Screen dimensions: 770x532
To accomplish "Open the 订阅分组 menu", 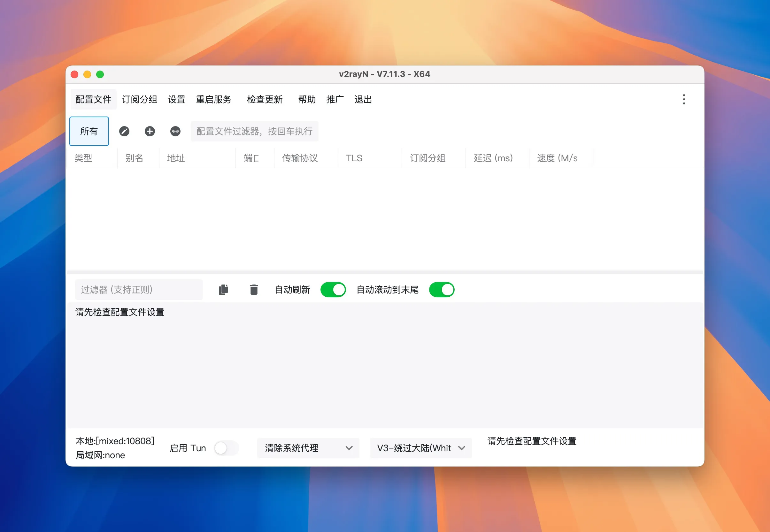I will click(x=139, y=99).
